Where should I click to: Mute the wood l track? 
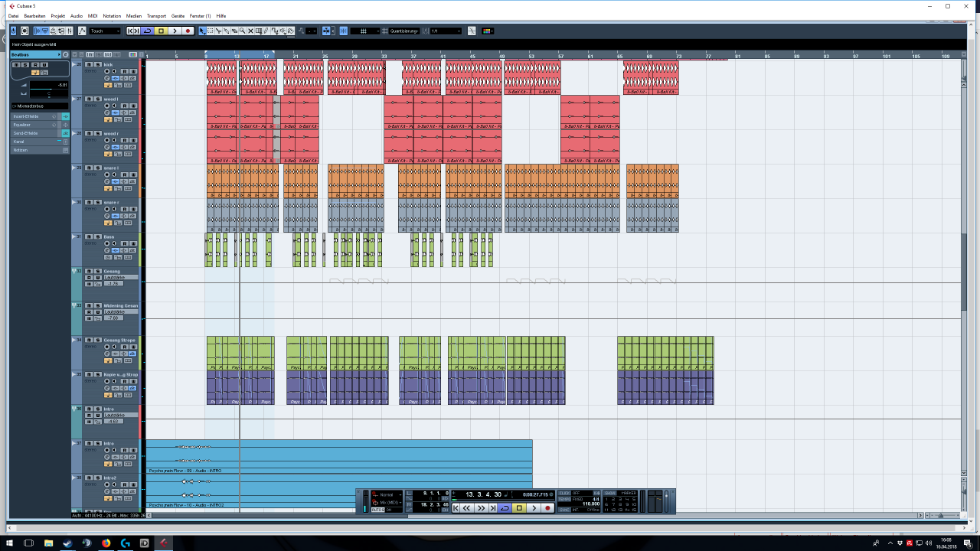pos(89,99)
